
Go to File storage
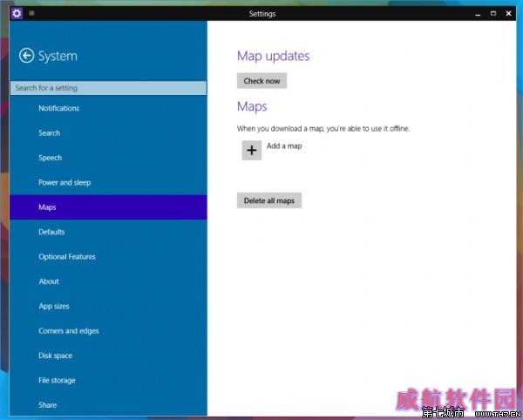pos(108,380)
